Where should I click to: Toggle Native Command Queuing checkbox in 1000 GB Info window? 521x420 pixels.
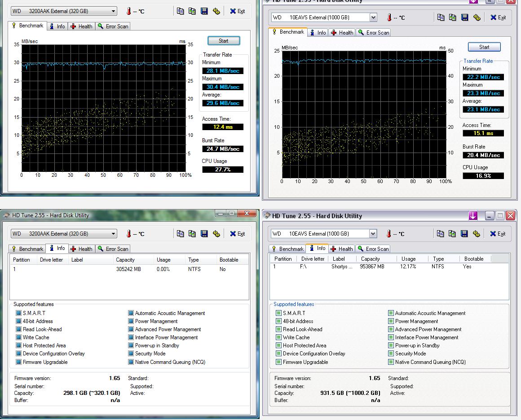click(x=391, y=362)
